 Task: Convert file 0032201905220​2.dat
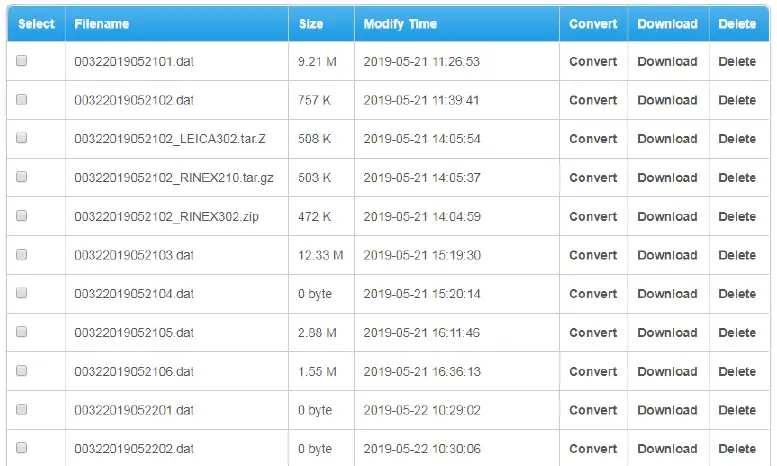click(593, 449)
